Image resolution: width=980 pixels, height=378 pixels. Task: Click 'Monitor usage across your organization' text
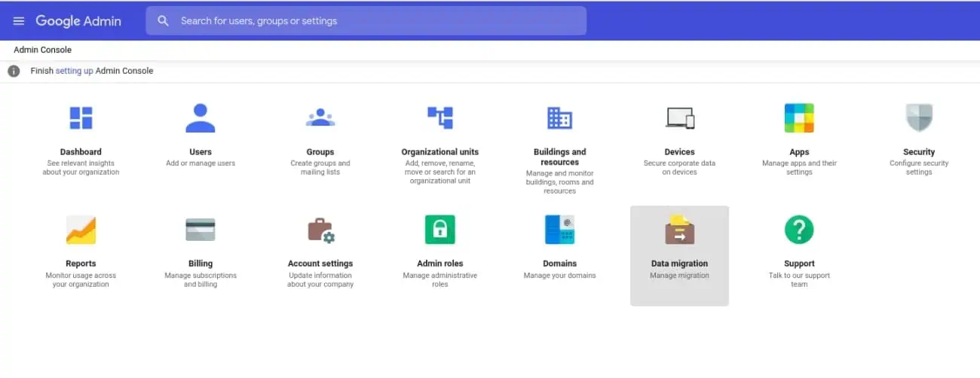[x=81, y=280]
